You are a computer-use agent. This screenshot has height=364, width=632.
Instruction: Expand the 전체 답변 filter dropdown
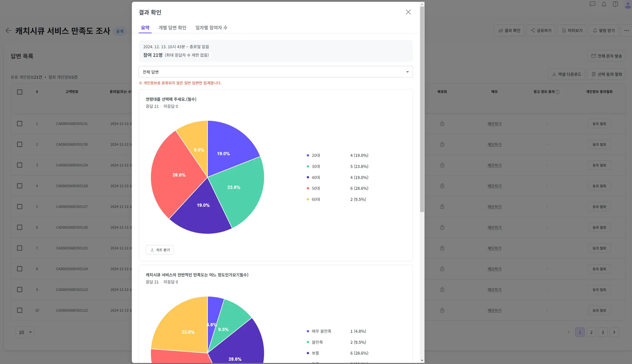pyautogui.click(x=276, y=72)
